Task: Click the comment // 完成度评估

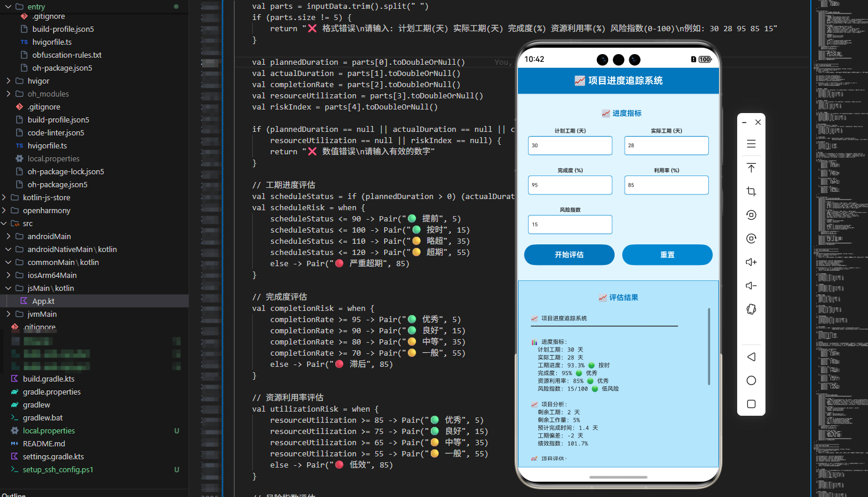Action: point(279,297)
